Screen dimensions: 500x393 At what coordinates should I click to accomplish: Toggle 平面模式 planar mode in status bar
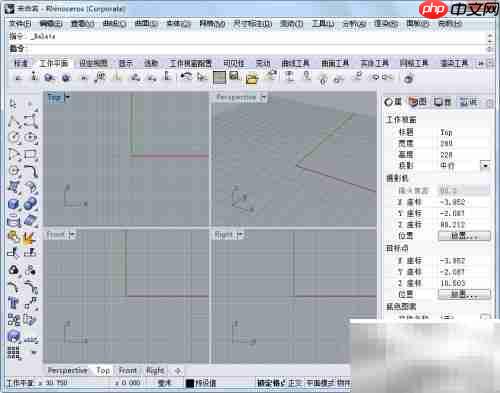(320, 383)
